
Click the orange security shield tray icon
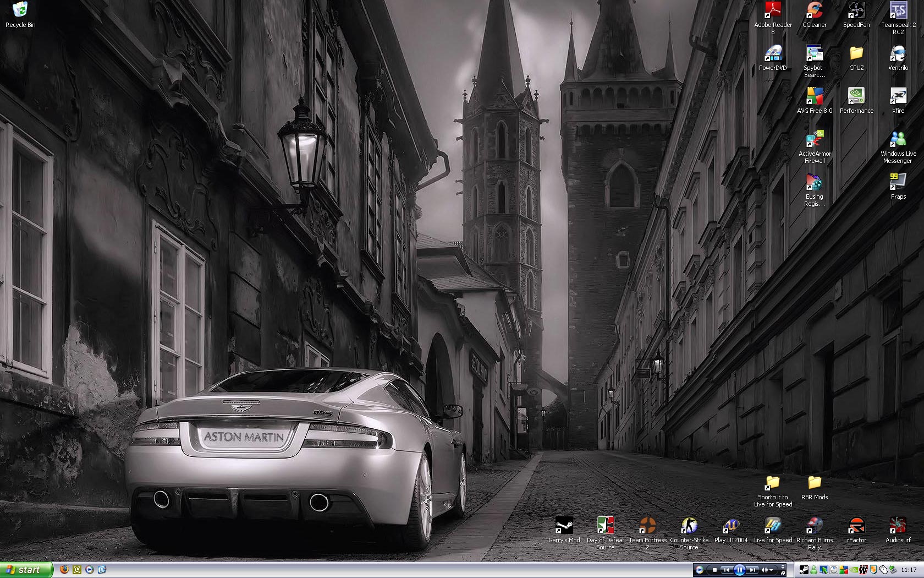coord(873,570)
